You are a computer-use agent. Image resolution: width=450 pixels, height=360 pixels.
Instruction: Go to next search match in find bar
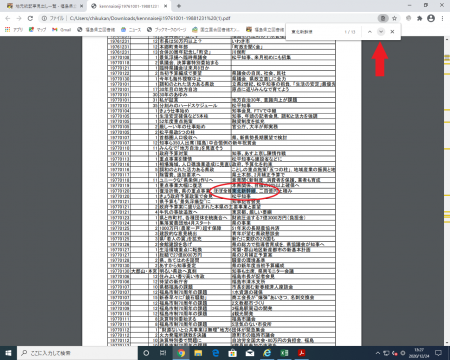click(381, 32)
